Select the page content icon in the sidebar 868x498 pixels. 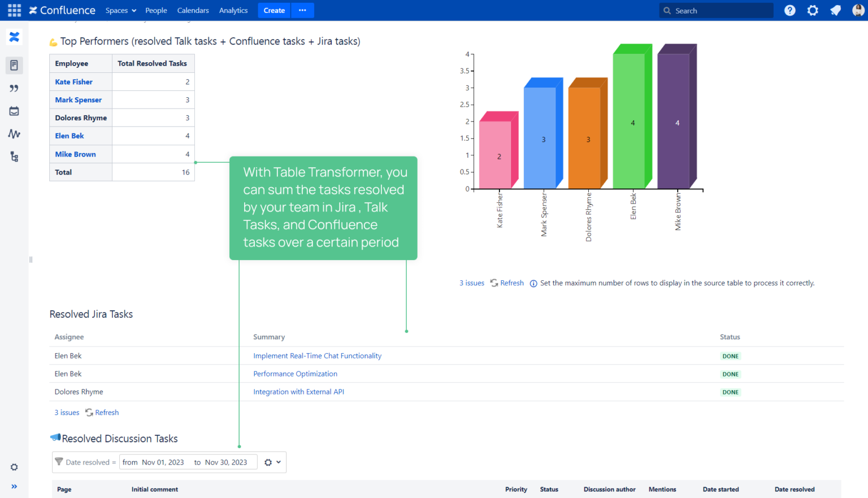[14, 65]
